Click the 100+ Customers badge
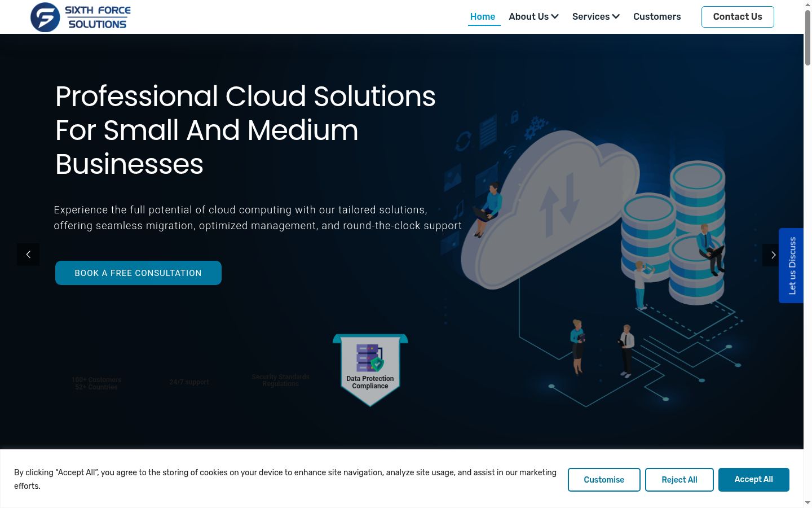812x508 pixels. pyautogui.click(x=96, y=383)
